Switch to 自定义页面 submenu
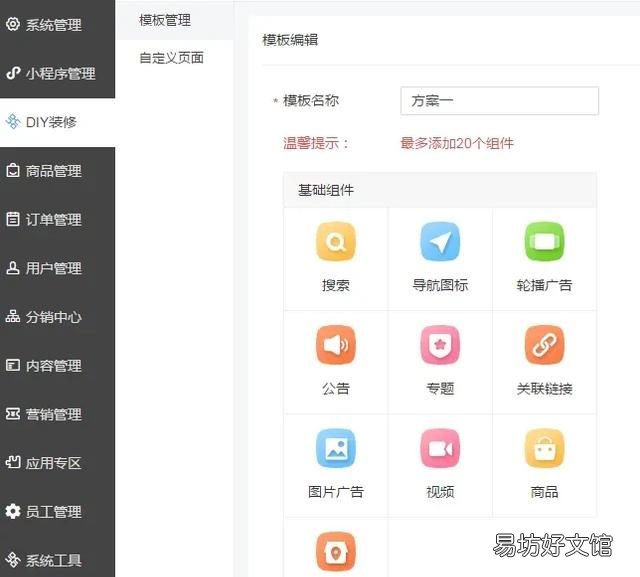Viewport: 640px width, 577px height. point(175,58)
